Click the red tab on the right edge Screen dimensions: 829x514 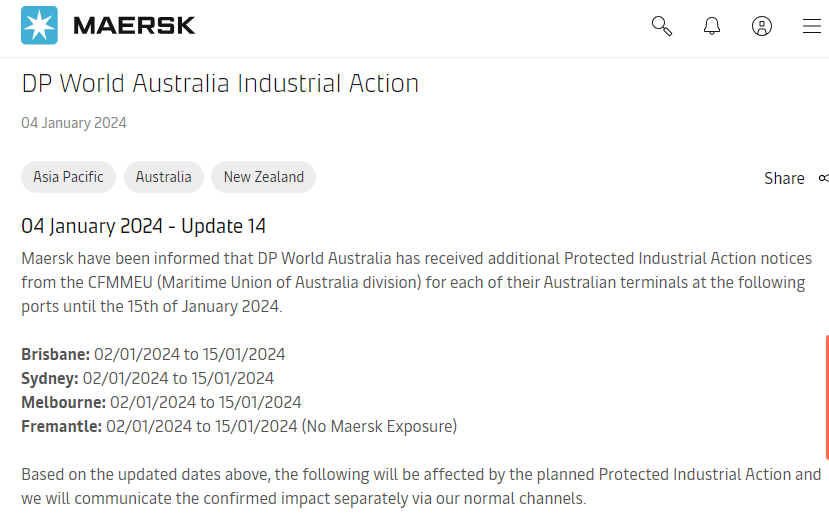[x=827, y=397]
